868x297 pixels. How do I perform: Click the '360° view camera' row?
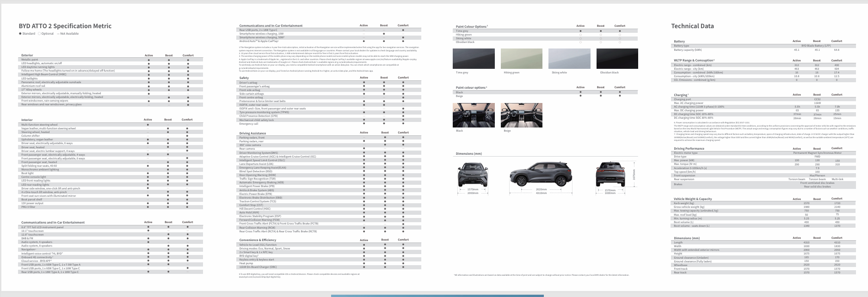point(330,145)
